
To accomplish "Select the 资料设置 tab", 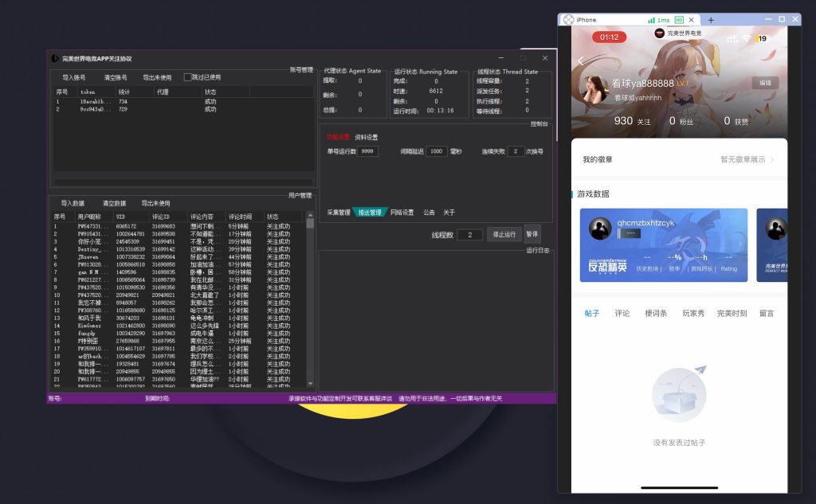I will 367,137.
